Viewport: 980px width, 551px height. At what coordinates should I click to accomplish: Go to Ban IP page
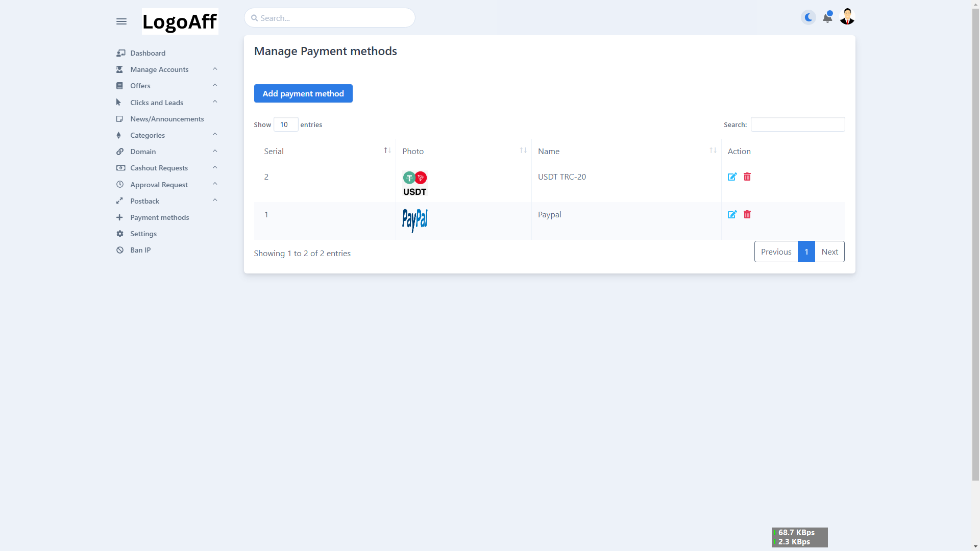point(140,250)
